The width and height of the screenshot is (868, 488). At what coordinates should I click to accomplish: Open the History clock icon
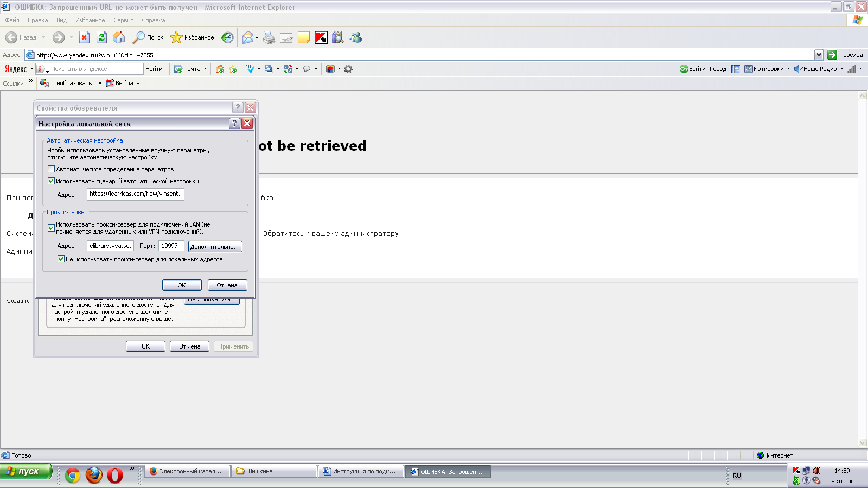click(x=227, y=37)
